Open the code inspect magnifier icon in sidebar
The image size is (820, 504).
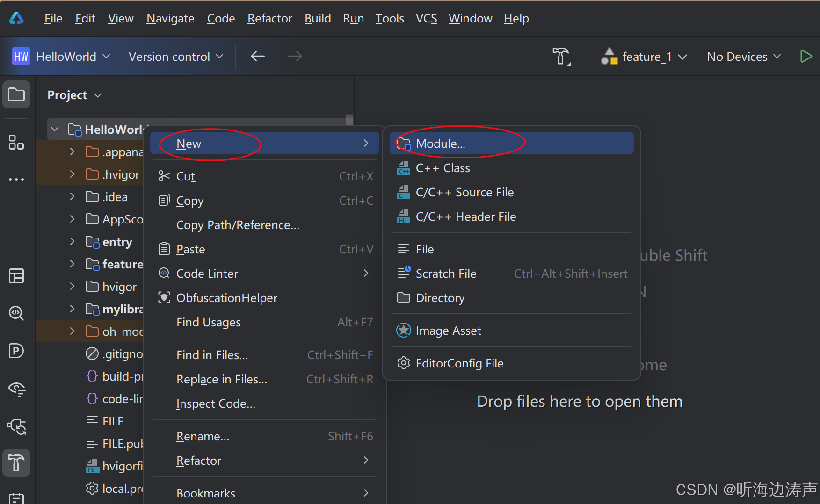point(16,313)
